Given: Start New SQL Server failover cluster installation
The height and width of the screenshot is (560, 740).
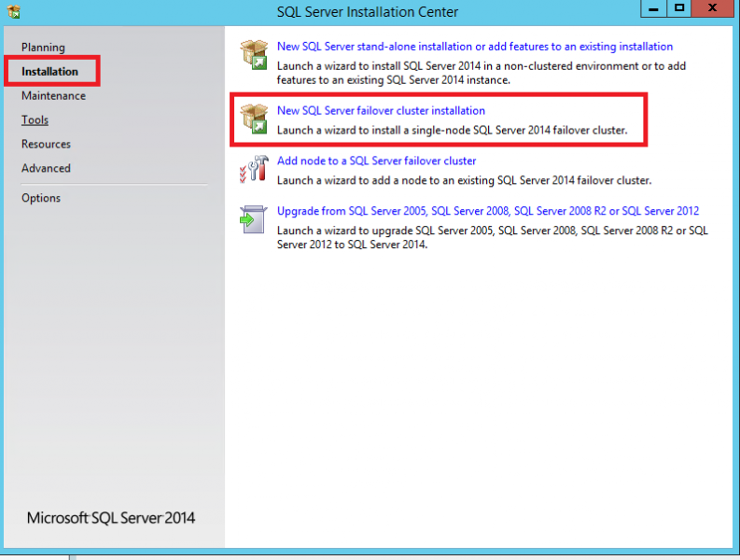Looking at the screenshot, I should coord(381,111).
